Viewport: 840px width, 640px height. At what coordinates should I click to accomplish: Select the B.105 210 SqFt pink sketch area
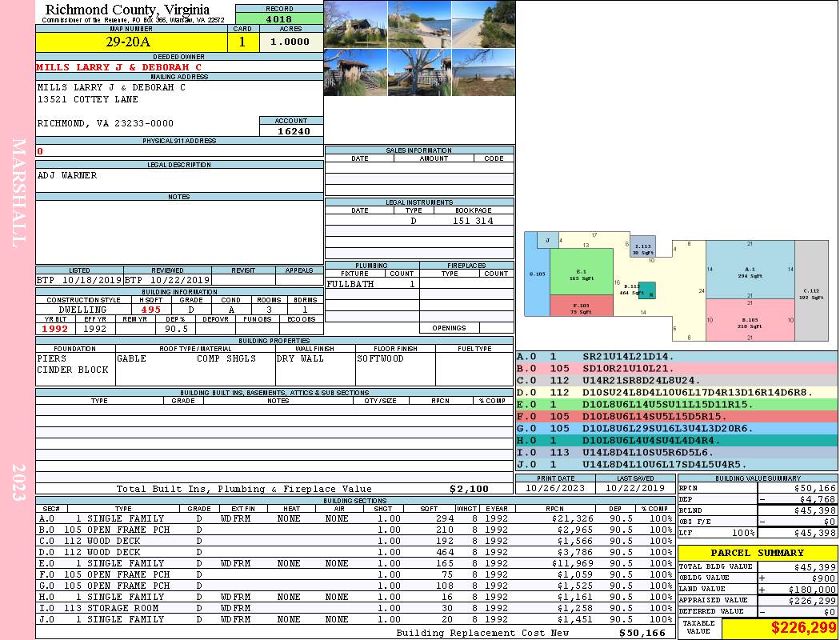pyautogui.click(x=750, y=320)
